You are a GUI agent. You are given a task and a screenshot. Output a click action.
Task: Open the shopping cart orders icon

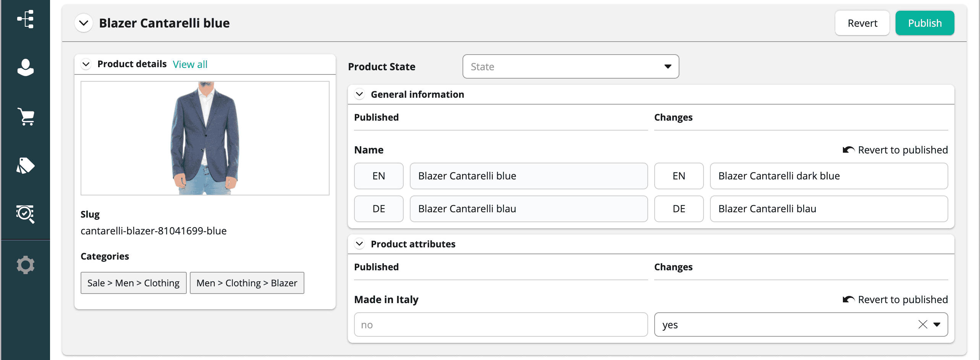point(25,116)
